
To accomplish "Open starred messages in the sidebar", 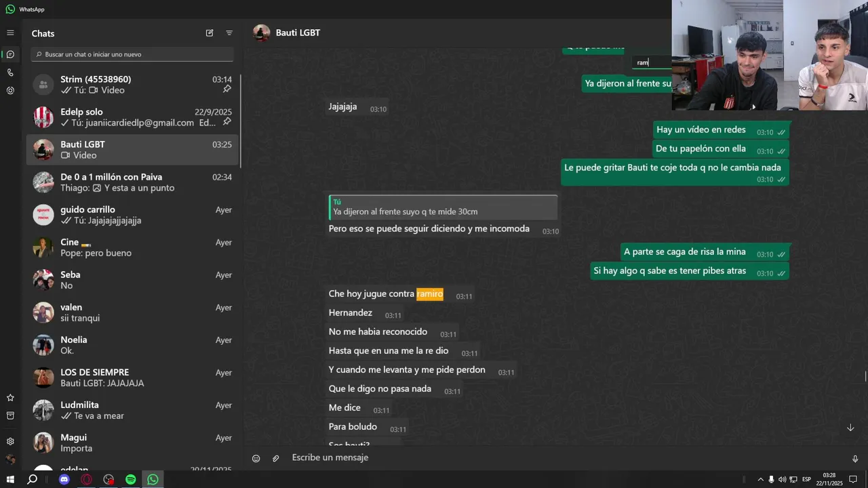I will coord(10,398).
